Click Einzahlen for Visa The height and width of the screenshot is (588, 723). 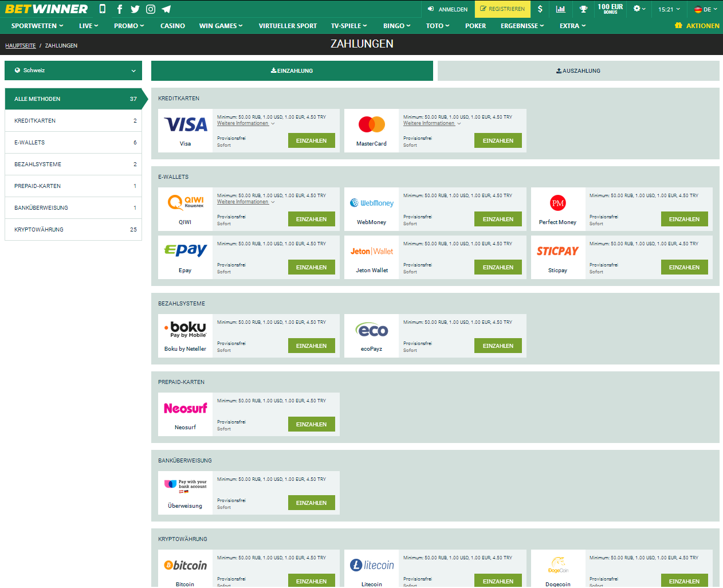[x=312, y=140]
